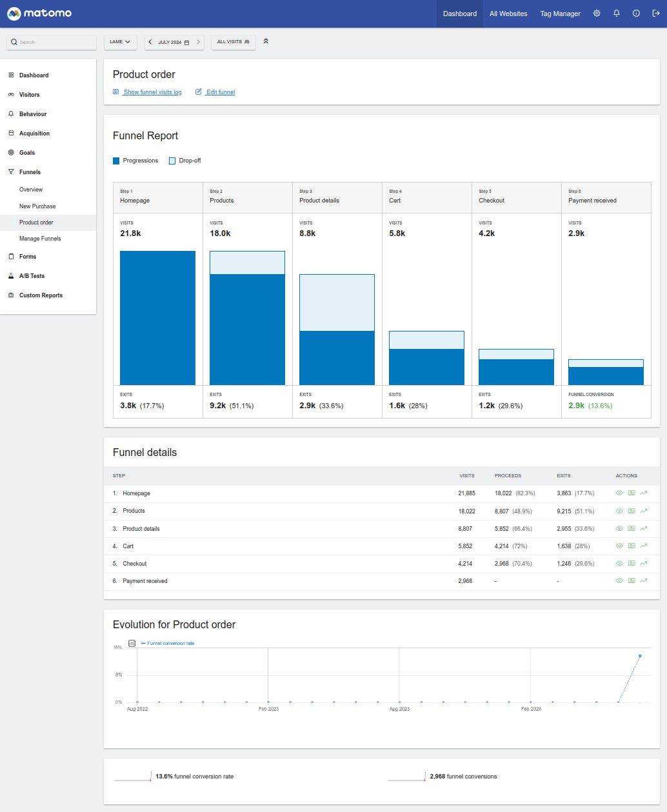Screen dimensions: 667x812
Task: Switch to the All Websites view
Action: 508,13
